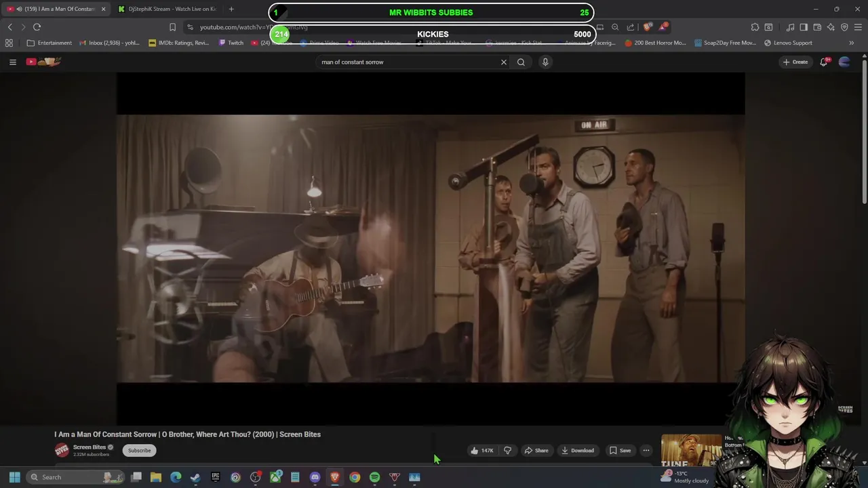The width and height of the screenshot is (868, 488).
Task: Open File Explorer from taskbar
Action: coord(156,477)
